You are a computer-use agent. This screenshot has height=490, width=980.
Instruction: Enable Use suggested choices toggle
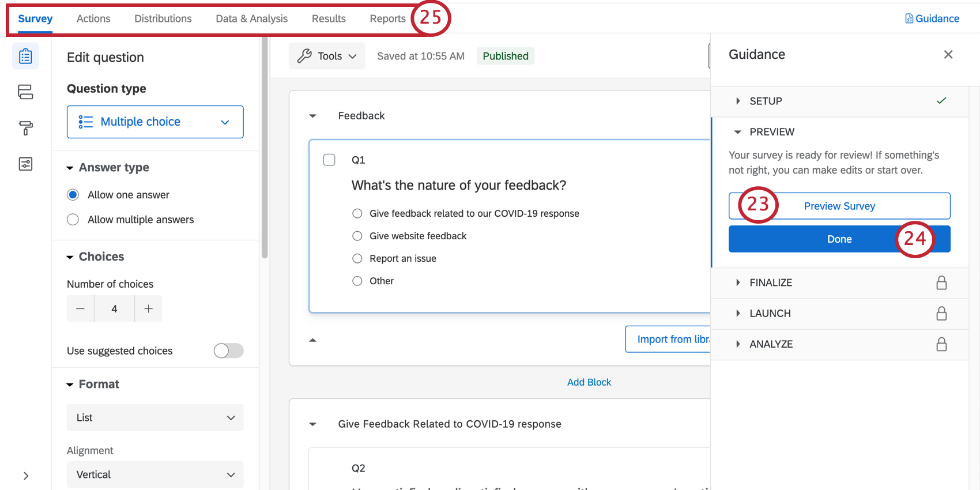228,350
